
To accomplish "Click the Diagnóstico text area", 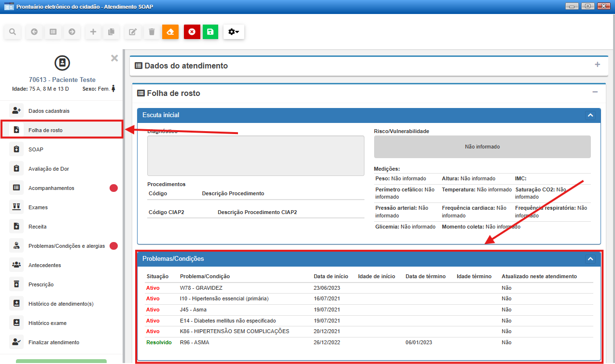I will 255,156.
